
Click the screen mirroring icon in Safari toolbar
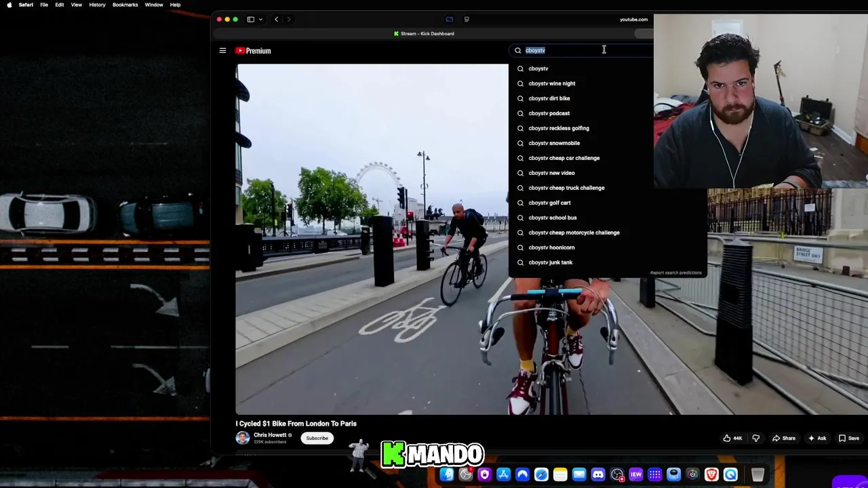click(449, 20)
